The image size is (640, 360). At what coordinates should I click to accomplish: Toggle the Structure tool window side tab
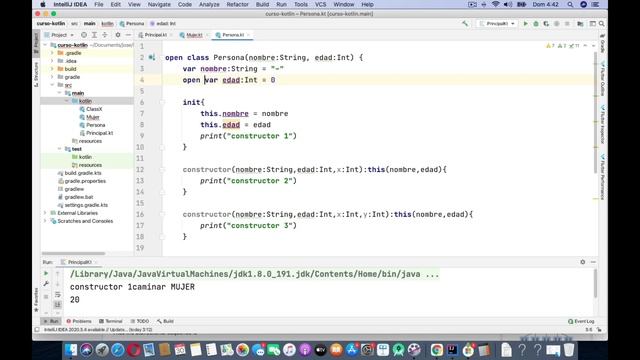click(36, 74)
